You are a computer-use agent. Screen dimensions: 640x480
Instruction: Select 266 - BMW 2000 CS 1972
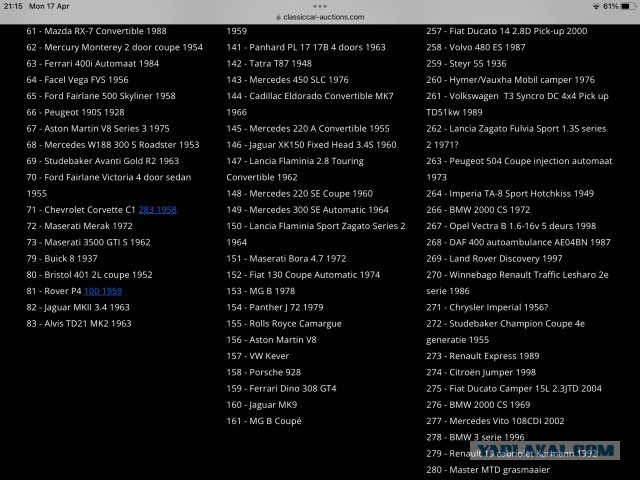click(x=478, y=210)
